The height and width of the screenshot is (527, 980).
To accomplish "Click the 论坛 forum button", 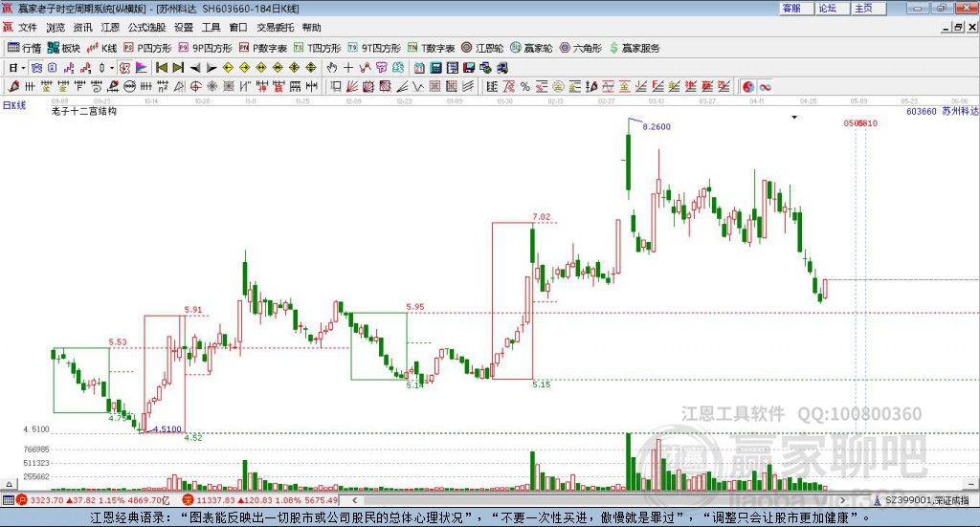I will (832, 8).
